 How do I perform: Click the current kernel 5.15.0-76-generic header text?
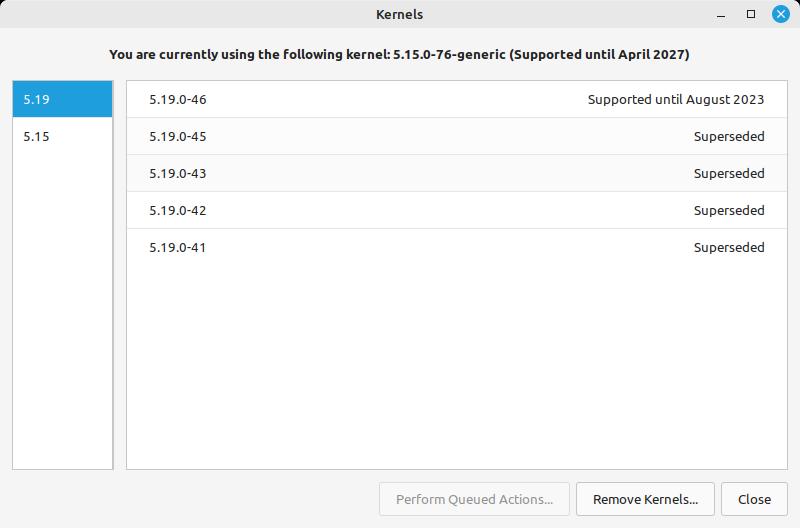click(449, 55)
